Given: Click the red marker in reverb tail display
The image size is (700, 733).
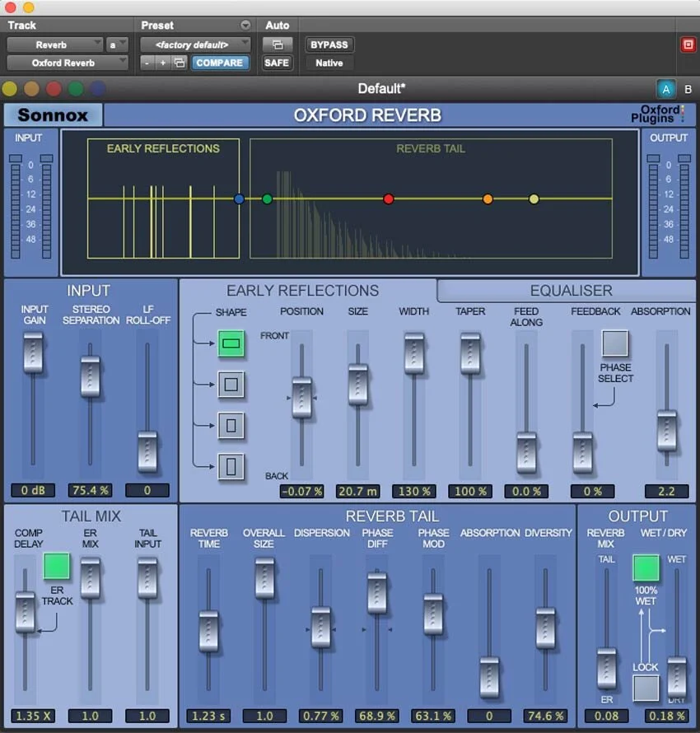Looking at the screenshot, I should 388,198.
